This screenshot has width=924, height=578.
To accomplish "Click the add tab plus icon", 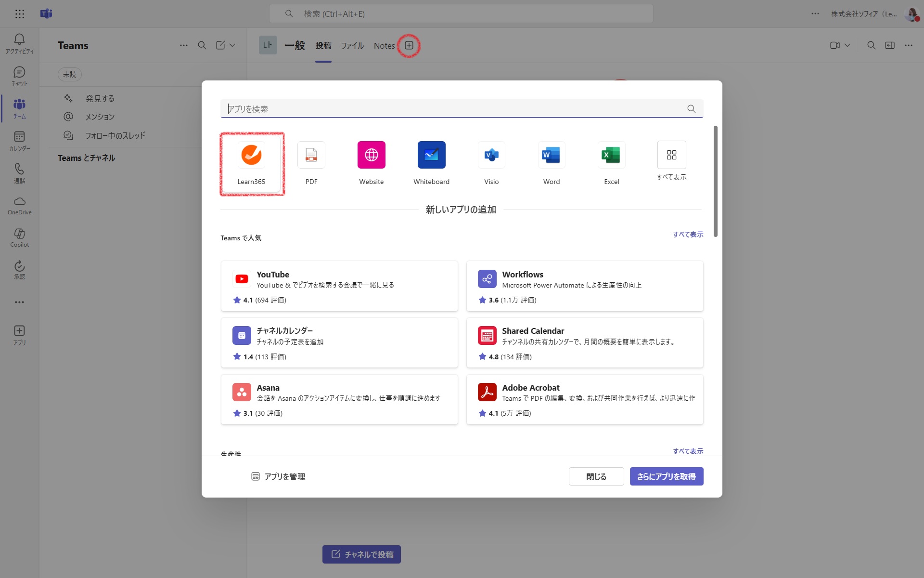I will [x=409, y=45].
